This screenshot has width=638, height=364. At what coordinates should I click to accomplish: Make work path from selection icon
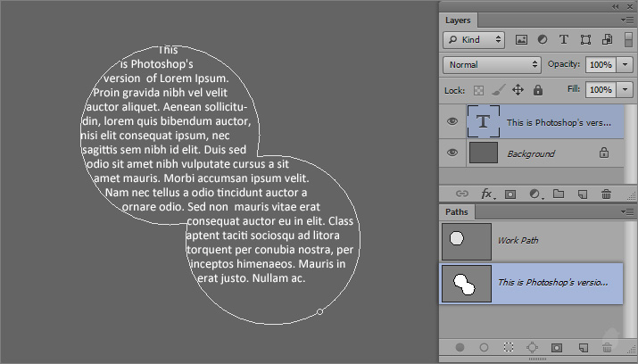533,347
